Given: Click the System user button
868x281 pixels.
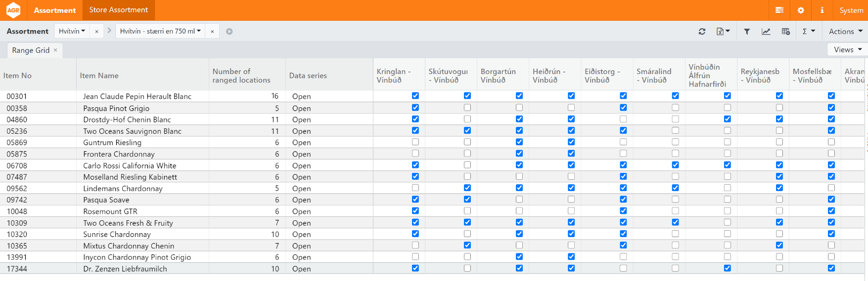Looking at the screenshot, I should (851, 10).
